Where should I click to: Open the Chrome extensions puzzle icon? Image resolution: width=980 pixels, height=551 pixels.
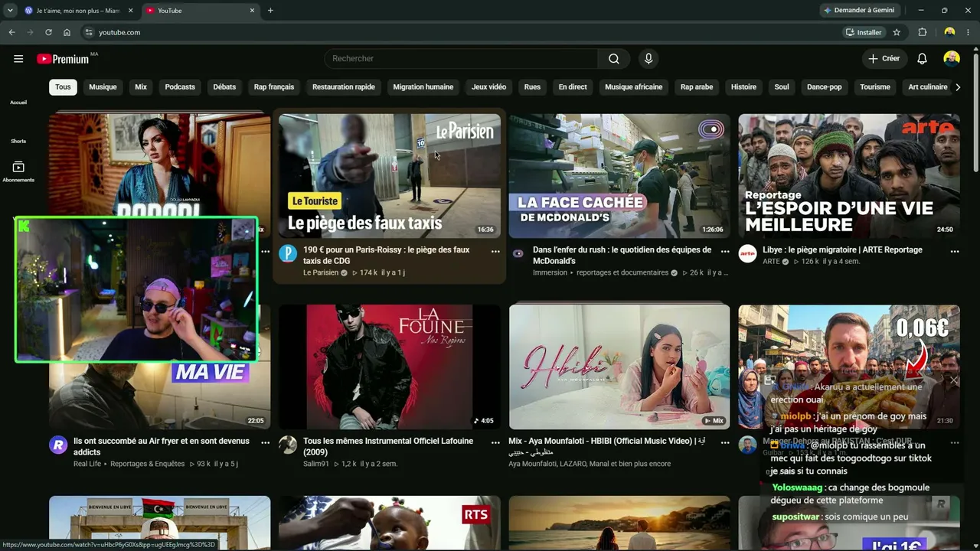[923, 32]
